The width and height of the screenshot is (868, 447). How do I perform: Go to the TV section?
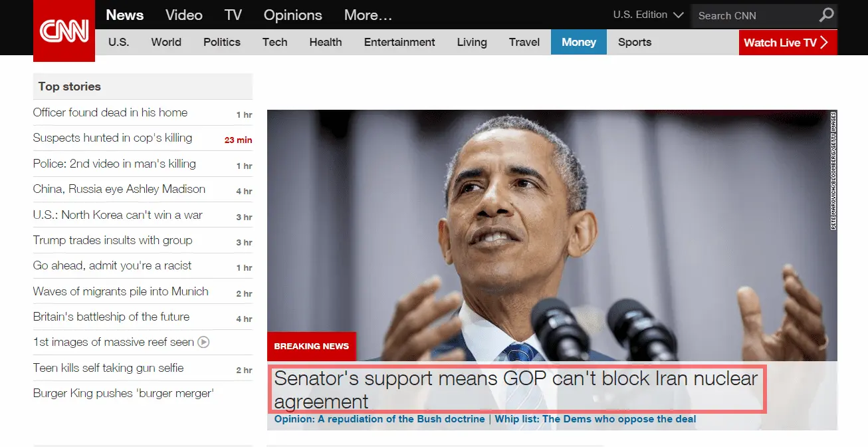tap(233, 15)
